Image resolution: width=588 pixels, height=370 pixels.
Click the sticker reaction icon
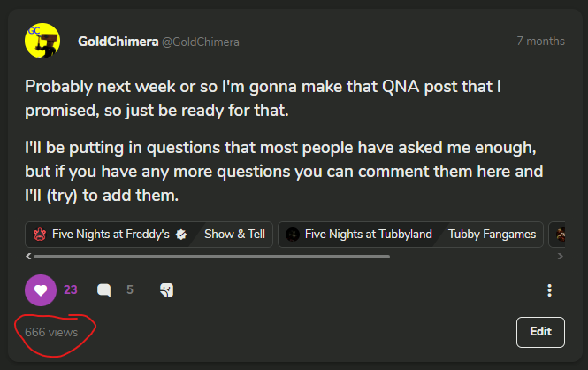point(165,289)
